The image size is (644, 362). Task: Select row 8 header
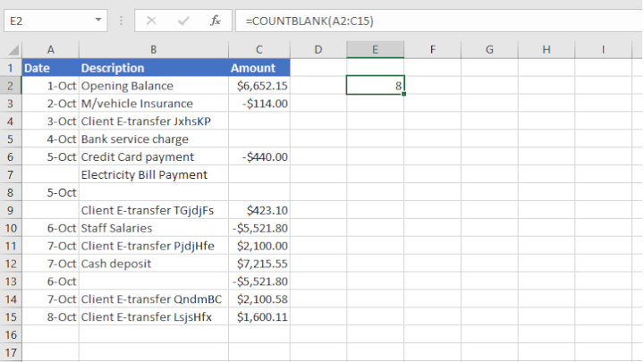point(11,192)
